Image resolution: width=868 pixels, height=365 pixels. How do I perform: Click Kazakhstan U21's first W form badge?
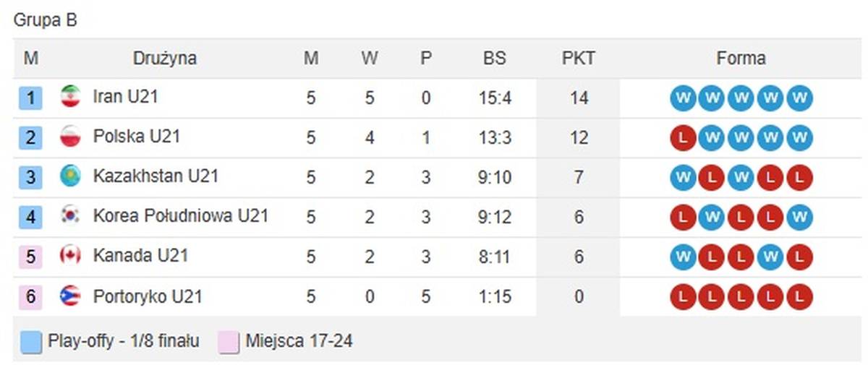click(683, 177)
